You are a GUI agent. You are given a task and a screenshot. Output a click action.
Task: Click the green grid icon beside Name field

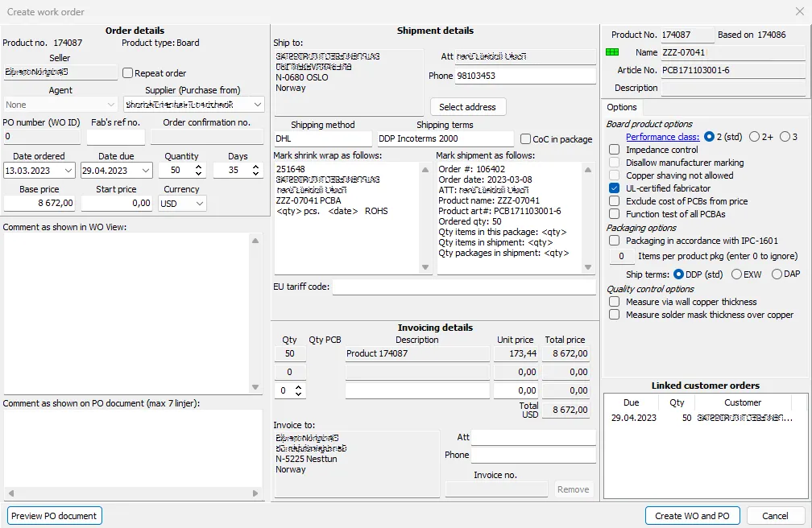612,52
